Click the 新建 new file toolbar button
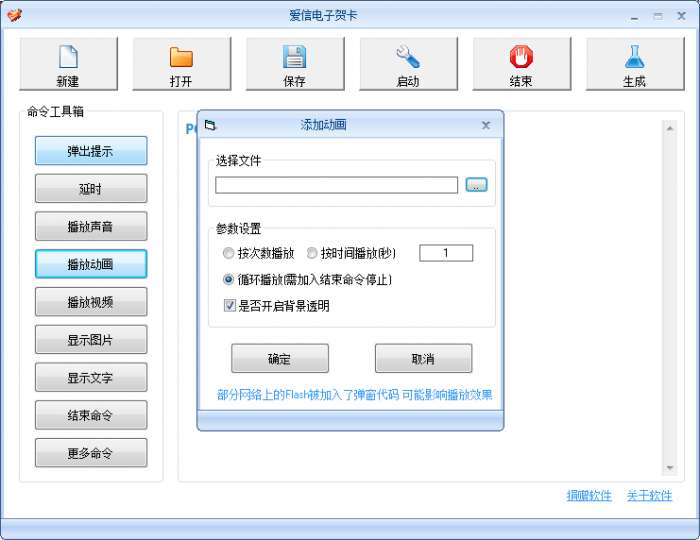Screen dimensions: 700x540 [68, 64]
